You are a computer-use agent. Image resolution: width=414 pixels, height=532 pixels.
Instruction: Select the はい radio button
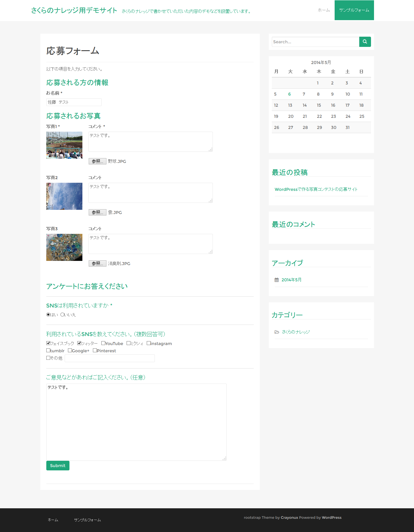click(48, 315)
